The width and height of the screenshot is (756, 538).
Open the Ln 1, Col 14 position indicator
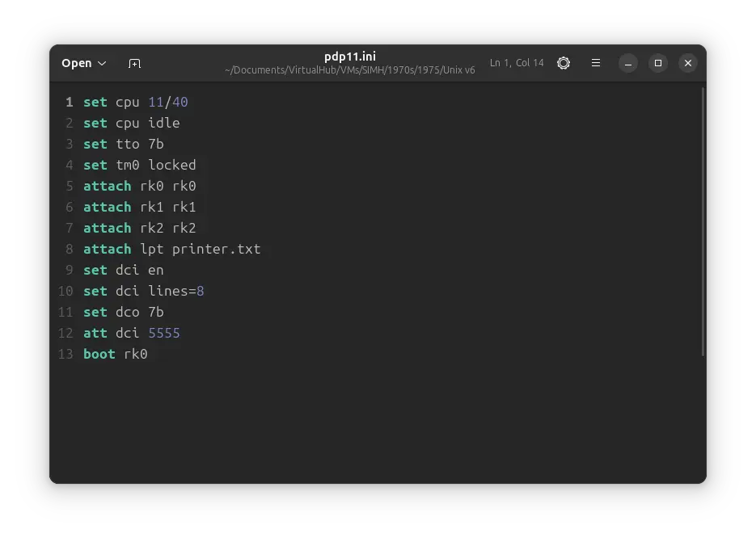(x=517, y=63)
